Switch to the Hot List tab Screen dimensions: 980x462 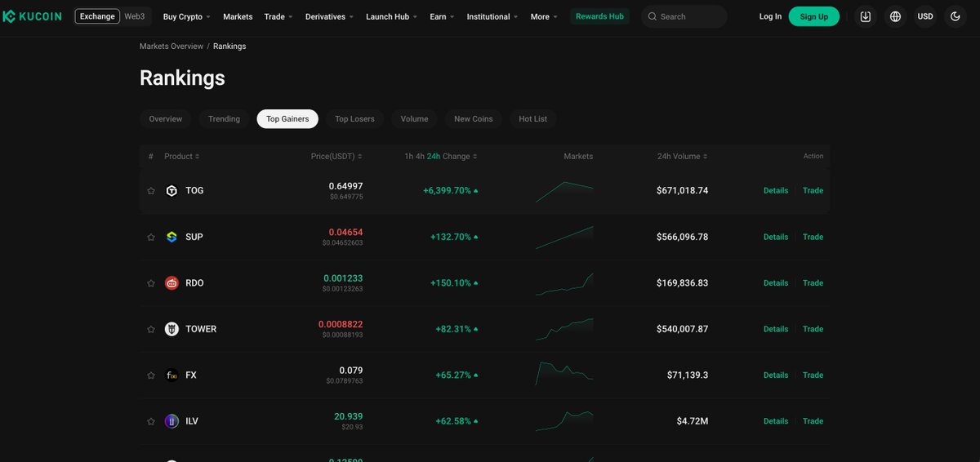[x=533, y=119]
